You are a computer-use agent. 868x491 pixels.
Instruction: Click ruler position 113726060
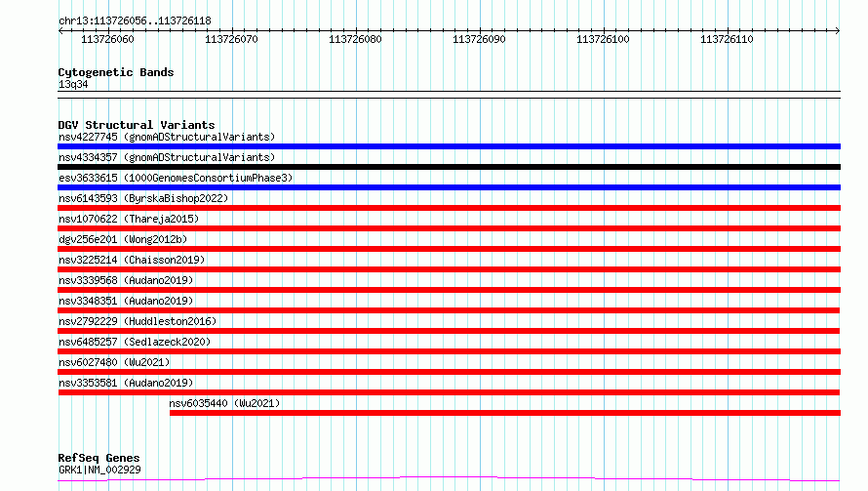(107, 39)
